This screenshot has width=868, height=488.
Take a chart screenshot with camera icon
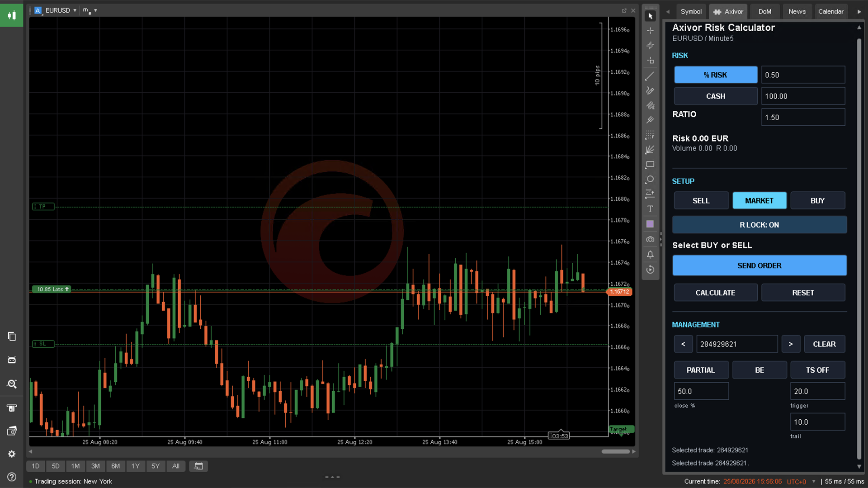pyautogui.click(x=650, y=239)
